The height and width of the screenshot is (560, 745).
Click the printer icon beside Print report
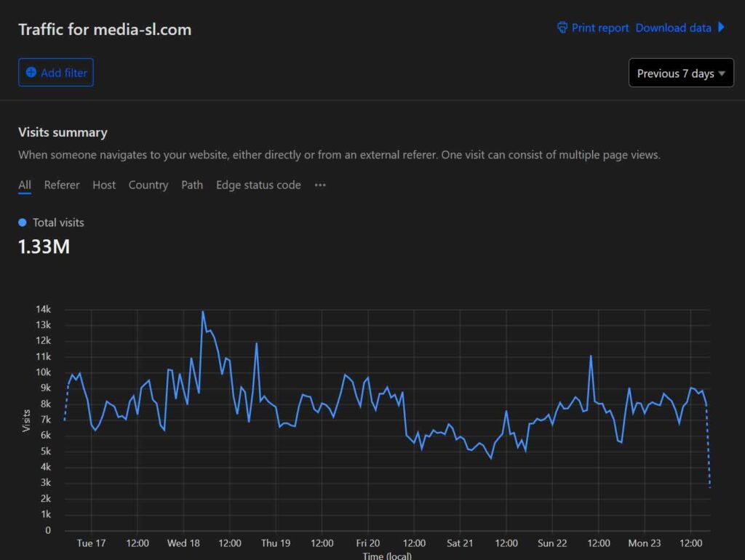pyautogui.click(x=562, y=28)
